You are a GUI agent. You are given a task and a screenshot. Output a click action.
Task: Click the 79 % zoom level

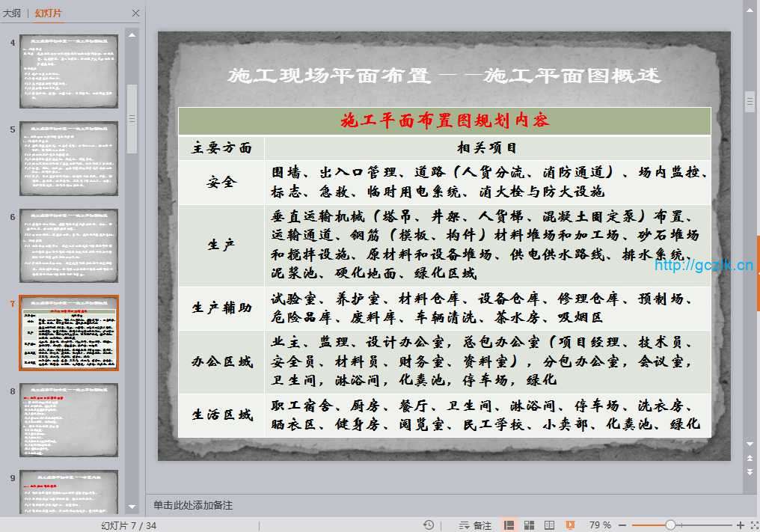pos(600,525)
